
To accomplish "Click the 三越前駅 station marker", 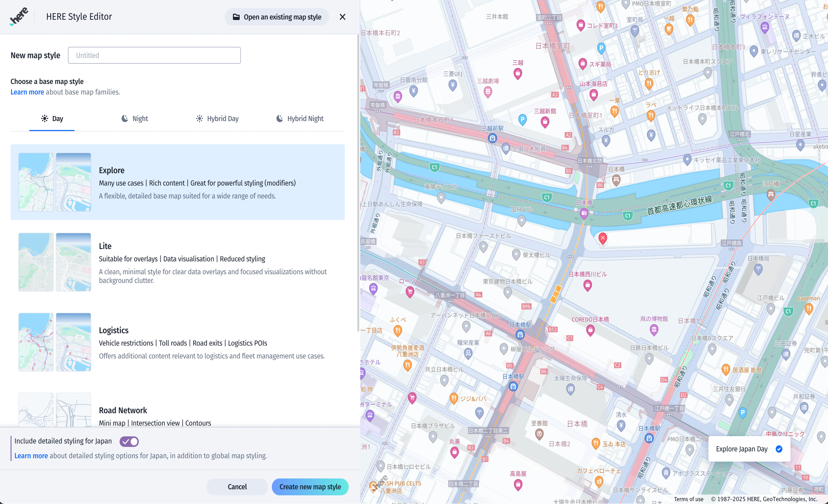I will click(x=492, y=138).
